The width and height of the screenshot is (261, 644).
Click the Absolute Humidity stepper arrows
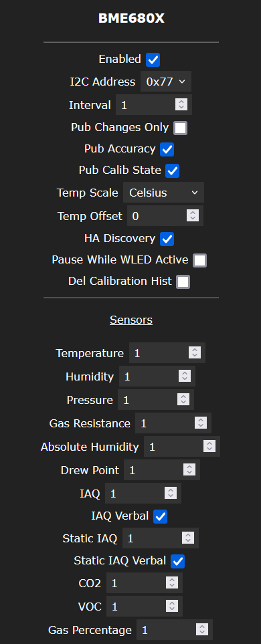pos(209,446)
